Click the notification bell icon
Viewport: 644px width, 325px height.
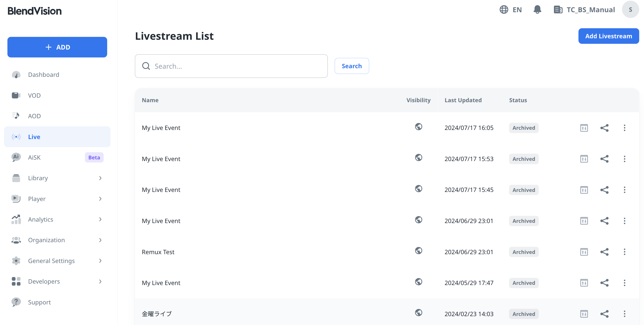[537, 10]
